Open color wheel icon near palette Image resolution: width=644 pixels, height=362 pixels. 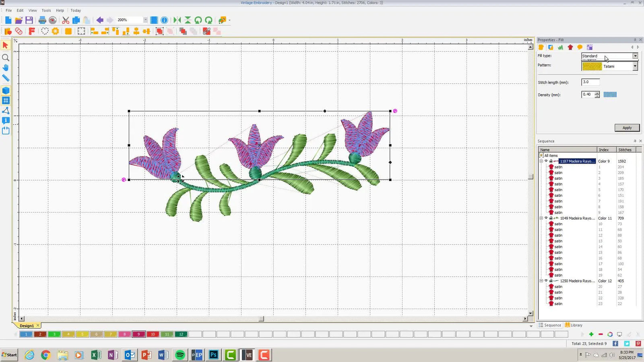[610, 334]
